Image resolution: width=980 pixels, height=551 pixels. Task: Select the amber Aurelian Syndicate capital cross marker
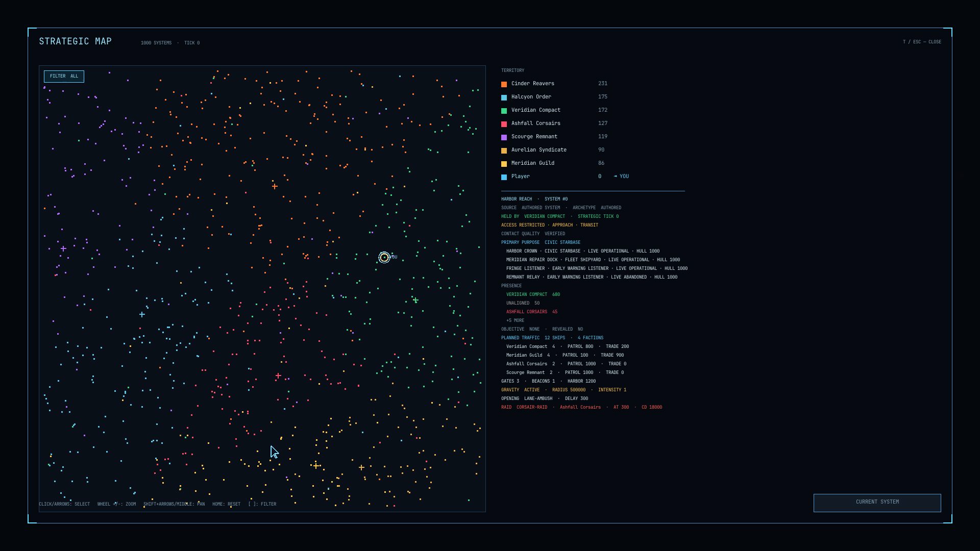click(361, 468)
